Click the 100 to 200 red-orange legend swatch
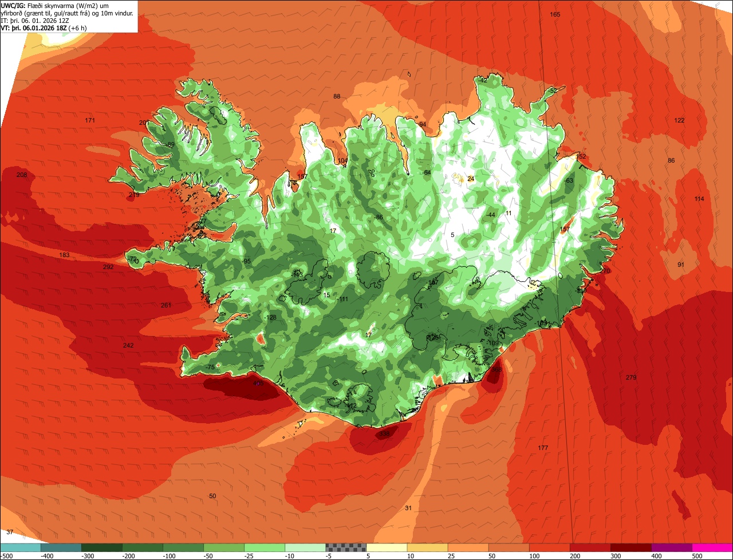 coord(550,547)
